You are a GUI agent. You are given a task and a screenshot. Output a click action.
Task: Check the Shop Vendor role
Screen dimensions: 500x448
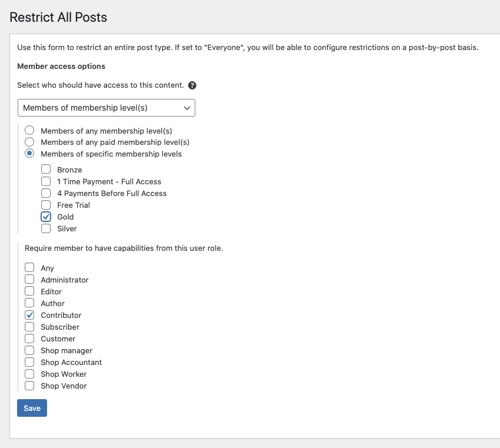tap(29, 386)
